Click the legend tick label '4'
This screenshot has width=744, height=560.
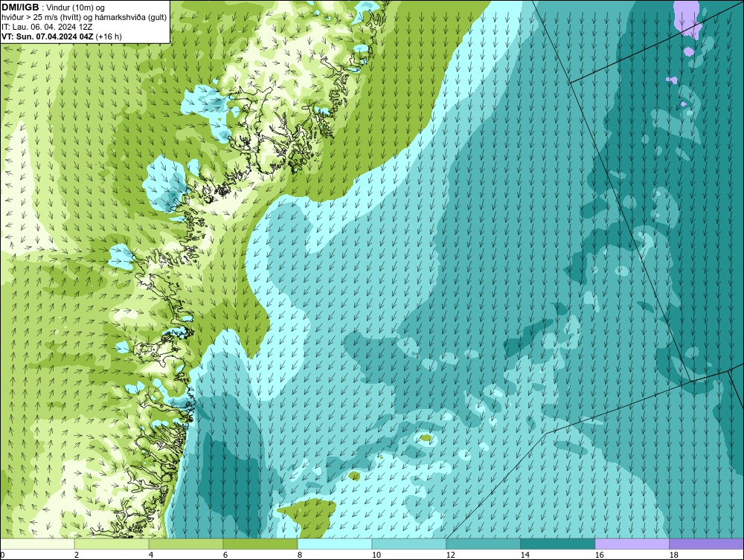151,555
